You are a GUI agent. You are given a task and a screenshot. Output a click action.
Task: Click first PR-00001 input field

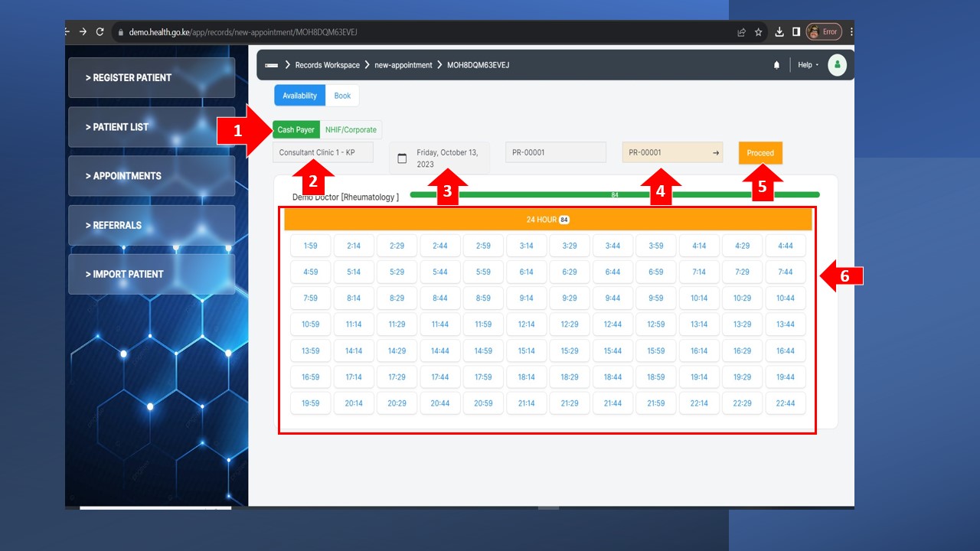(x=556, y=152)
